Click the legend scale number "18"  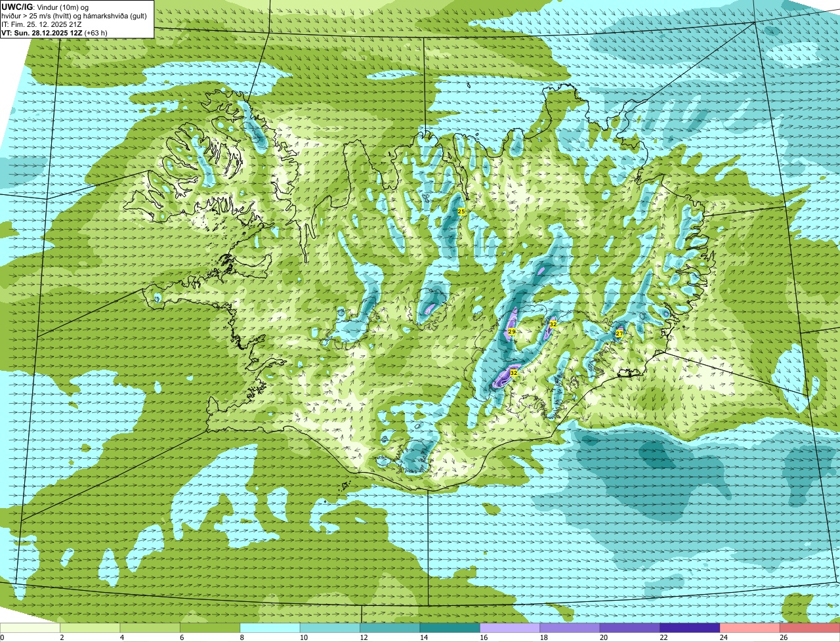point(543,637)
